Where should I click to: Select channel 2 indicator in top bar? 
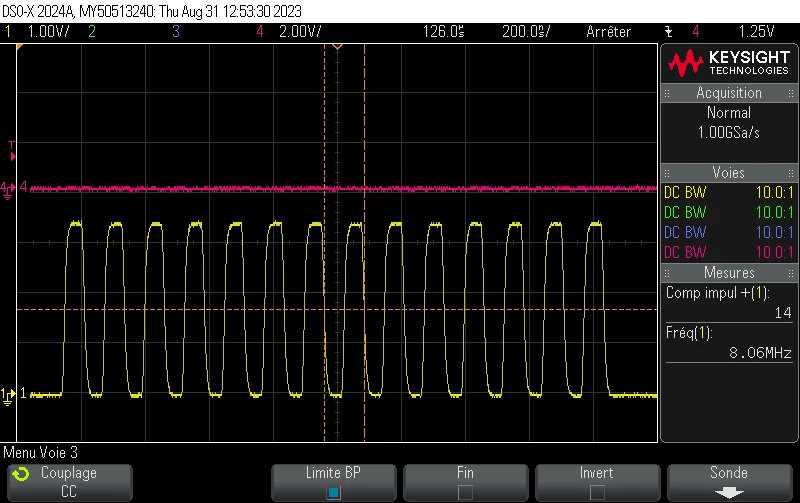(92, 32)
